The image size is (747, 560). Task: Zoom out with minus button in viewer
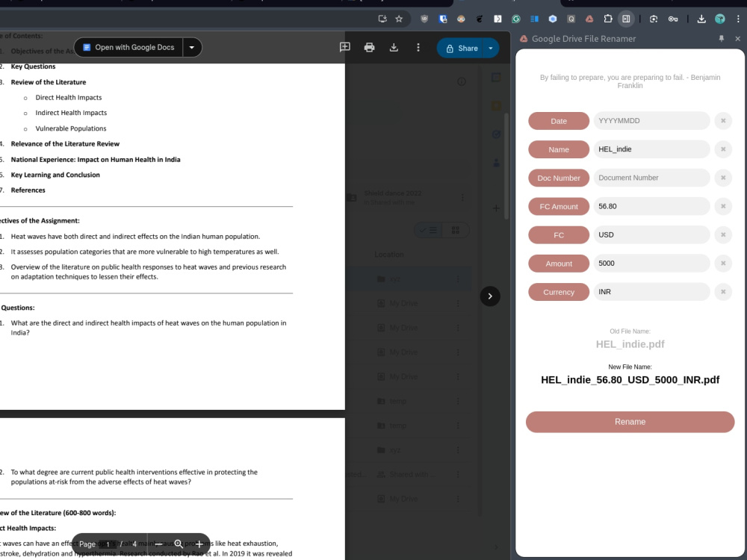(158, 544)
